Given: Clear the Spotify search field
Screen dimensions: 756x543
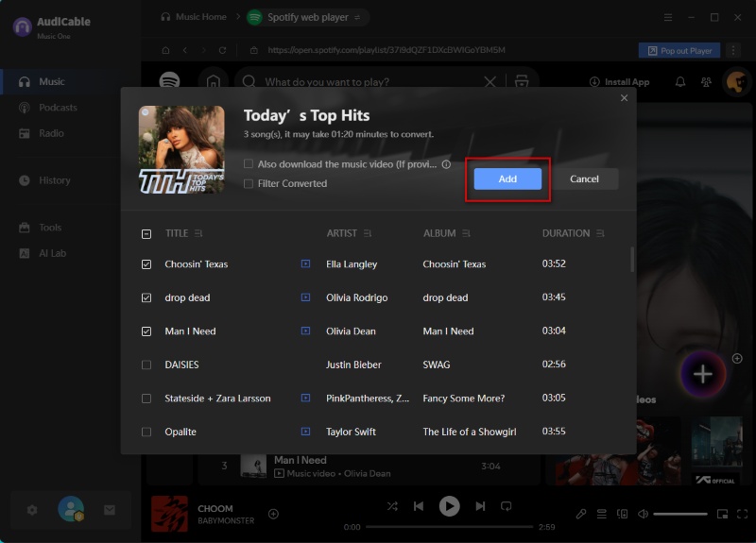Looking at the screenshot, I should [x=490, y=82].
